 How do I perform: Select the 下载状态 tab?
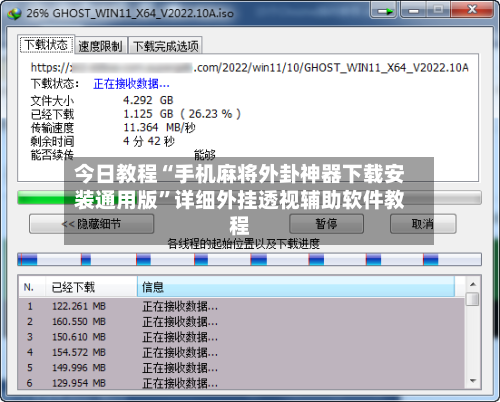click(x=46, y=44)
